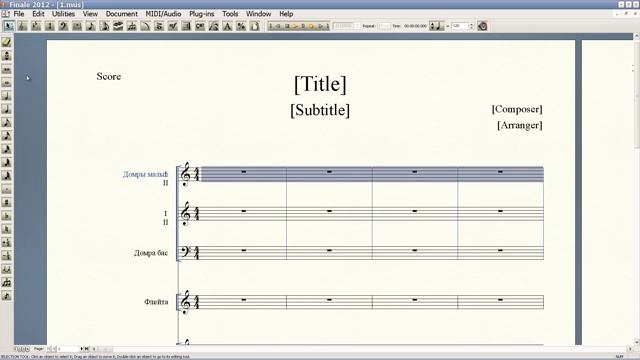Click the tempo value field
Viewport: 640px width, 360px height.
coord(460,26)
